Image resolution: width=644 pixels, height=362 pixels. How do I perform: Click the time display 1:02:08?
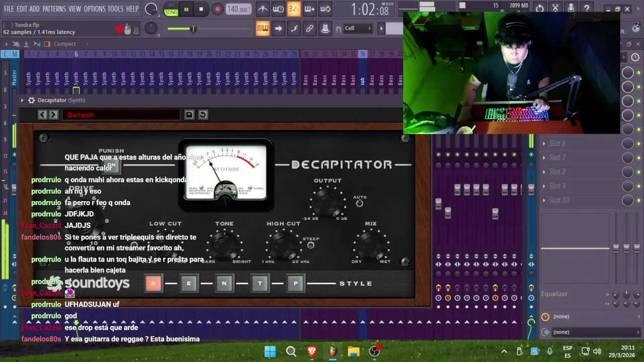coord(370,10)
